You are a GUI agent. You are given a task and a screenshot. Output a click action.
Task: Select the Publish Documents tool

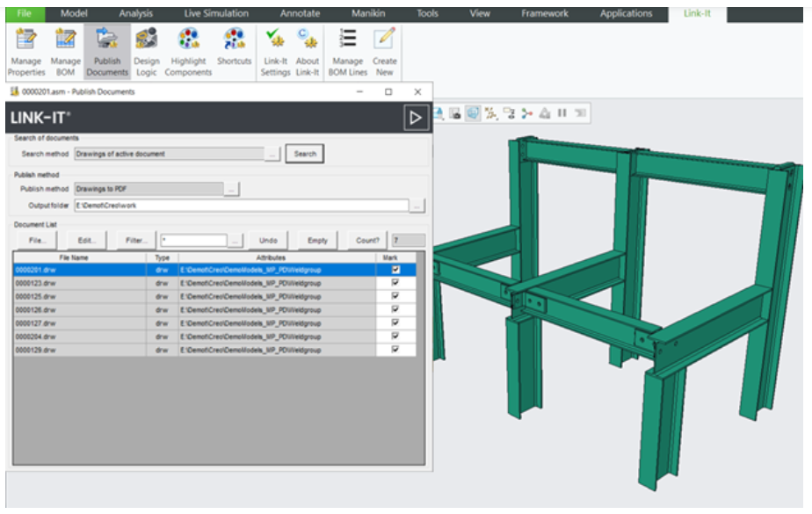click(107, 52)
